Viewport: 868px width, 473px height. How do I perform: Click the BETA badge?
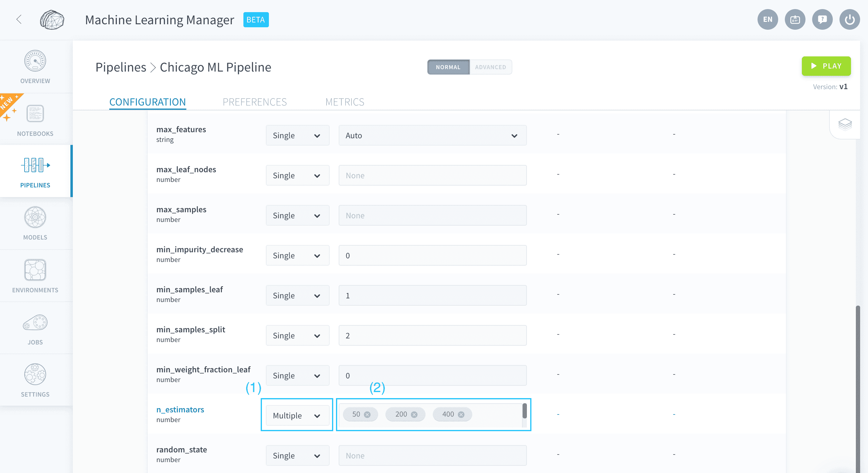pyautogui.click(x=256, y=20)
